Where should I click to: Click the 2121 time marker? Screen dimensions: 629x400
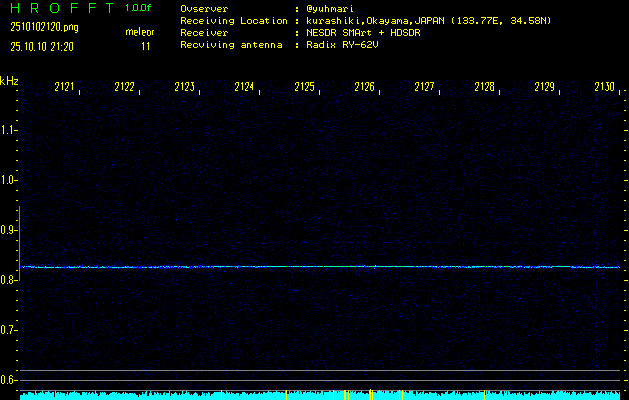[65, 88]
